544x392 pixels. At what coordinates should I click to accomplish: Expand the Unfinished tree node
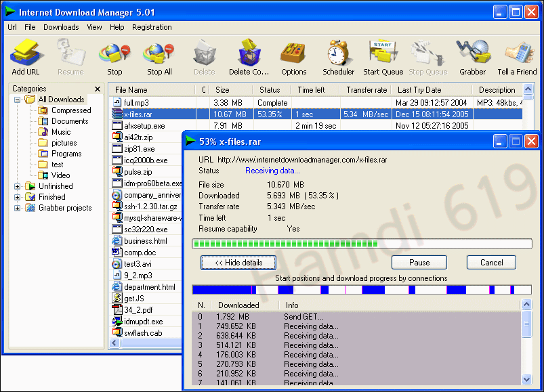tap(17, 186)
